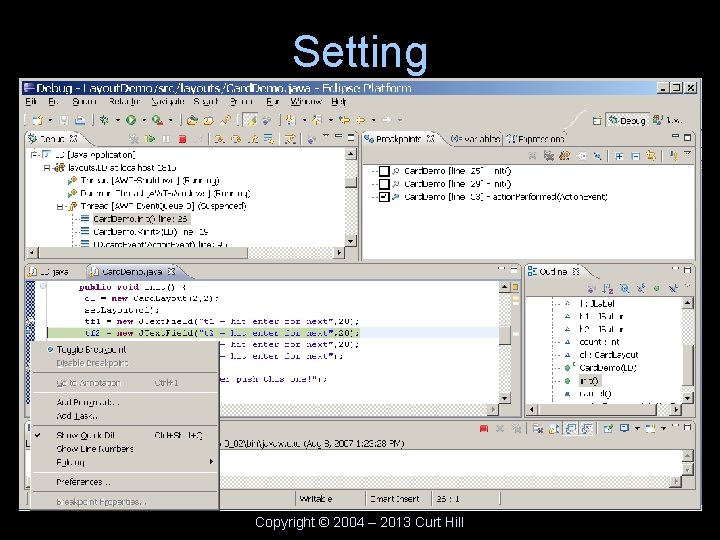Enable the CardDemo line 29 breakpoint checkbox

[x=384, y=184]
